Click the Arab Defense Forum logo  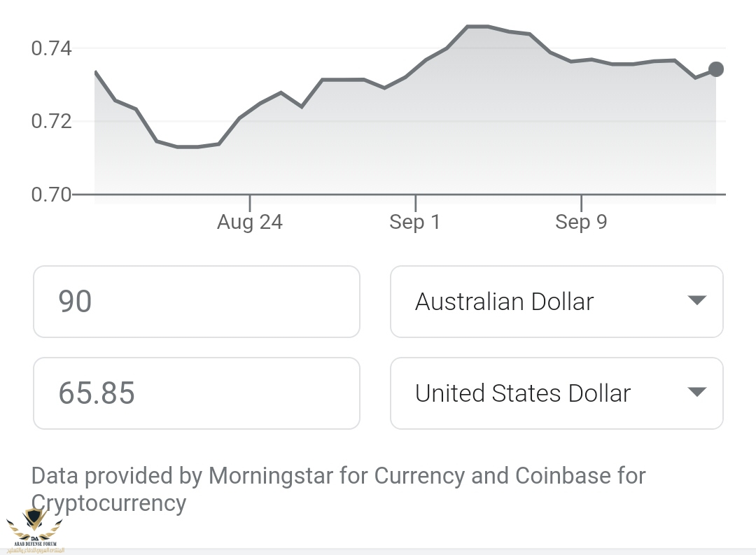(35, 531)
